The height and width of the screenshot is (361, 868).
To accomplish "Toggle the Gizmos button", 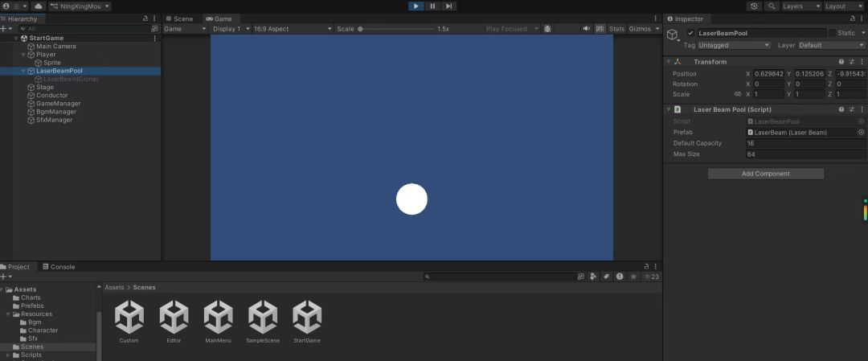I will pos(640,29).
